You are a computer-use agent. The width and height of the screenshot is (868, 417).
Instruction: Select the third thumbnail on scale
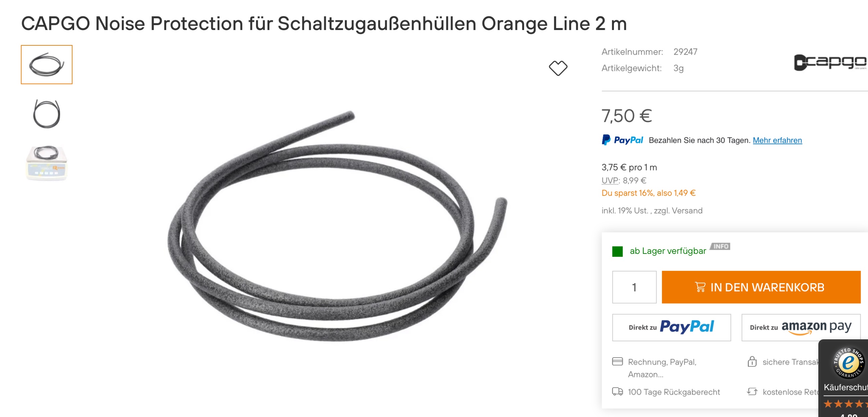46,163
